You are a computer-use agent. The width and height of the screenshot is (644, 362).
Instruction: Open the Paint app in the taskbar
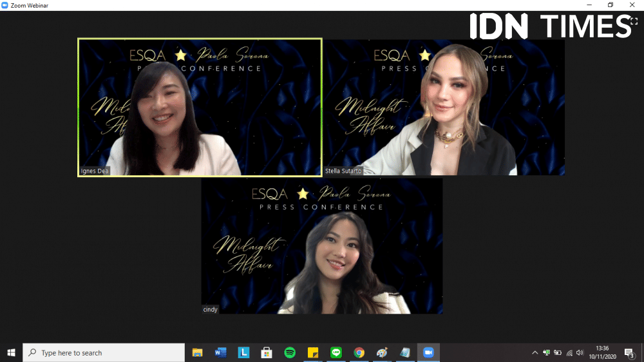point(382,352)
